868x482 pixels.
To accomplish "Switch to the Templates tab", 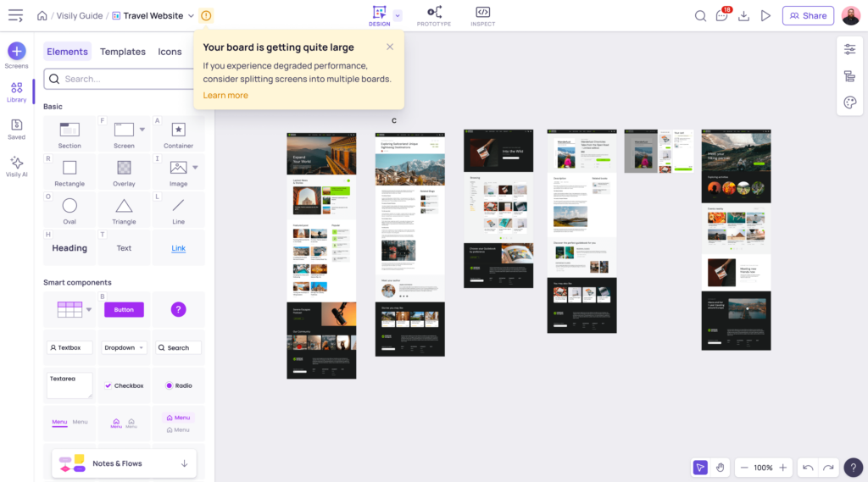I will [123, 52].
